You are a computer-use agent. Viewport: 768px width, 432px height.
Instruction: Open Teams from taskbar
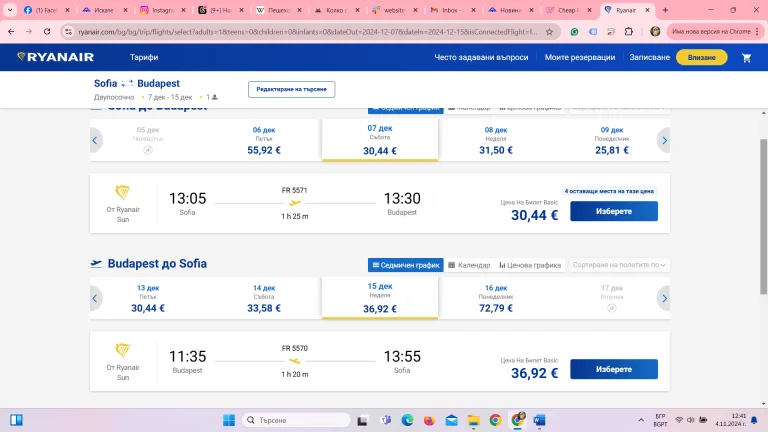tap(385, 420)
